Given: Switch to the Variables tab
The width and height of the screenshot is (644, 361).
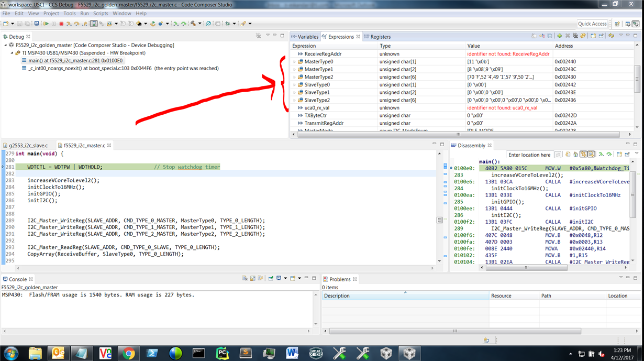Looking at the screenshot, I should [305, 37].
